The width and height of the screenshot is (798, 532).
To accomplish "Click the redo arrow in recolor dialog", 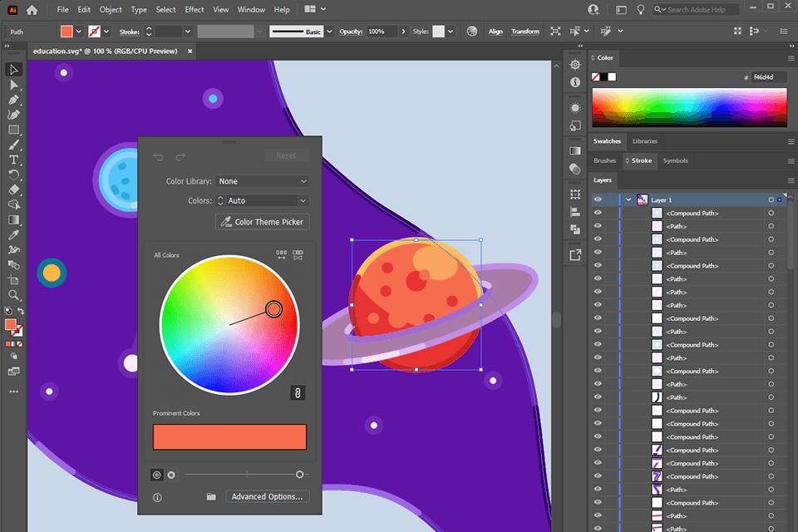I will point(180,157).
